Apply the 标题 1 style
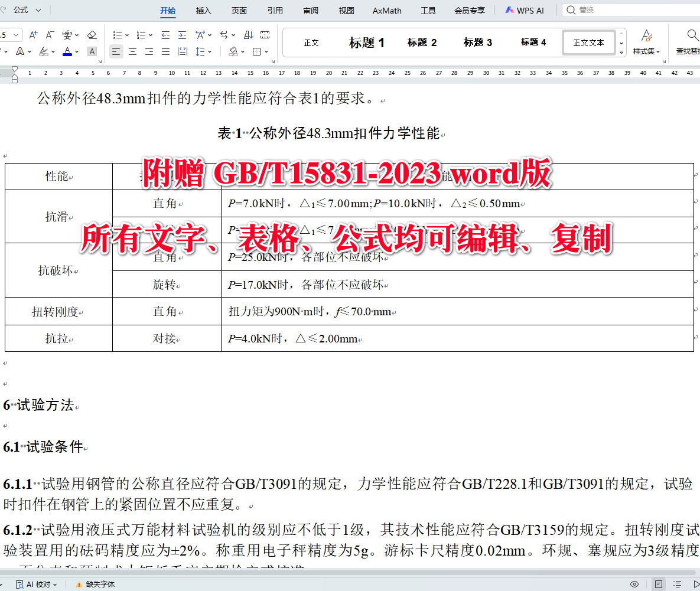This screenshot has width=700, height=591. (x=367, y=42)
